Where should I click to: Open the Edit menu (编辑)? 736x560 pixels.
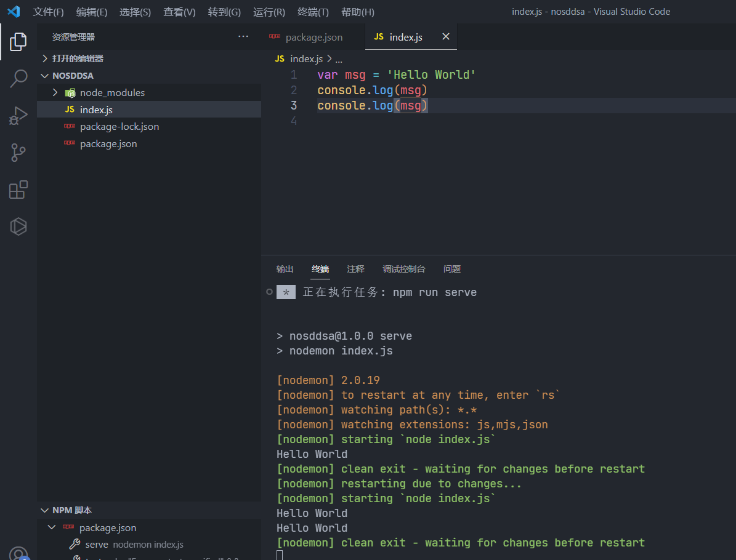(x=92, y=12)
